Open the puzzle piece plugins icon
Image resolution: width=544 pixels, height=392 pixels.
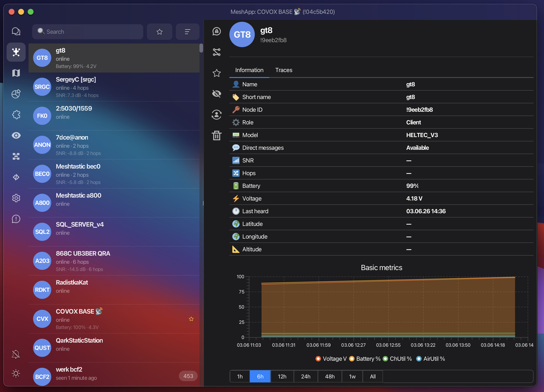16,115
